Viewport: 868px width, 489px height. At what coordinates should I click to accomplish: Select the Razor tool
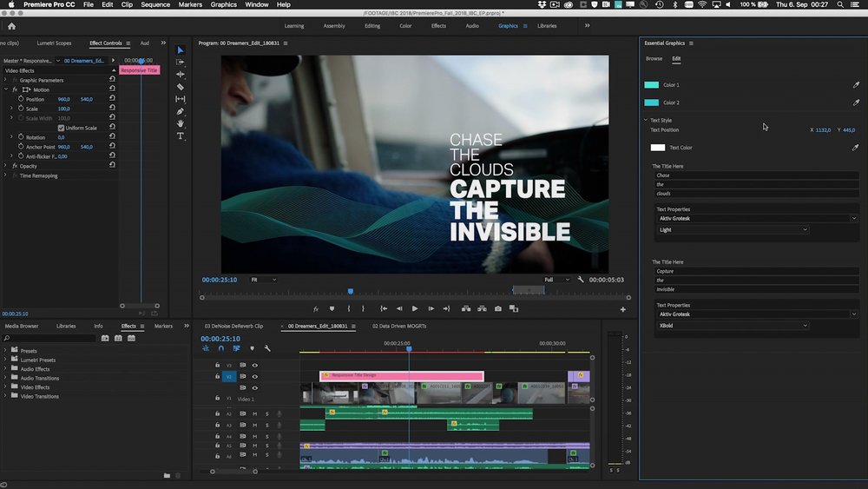[181, 87]
